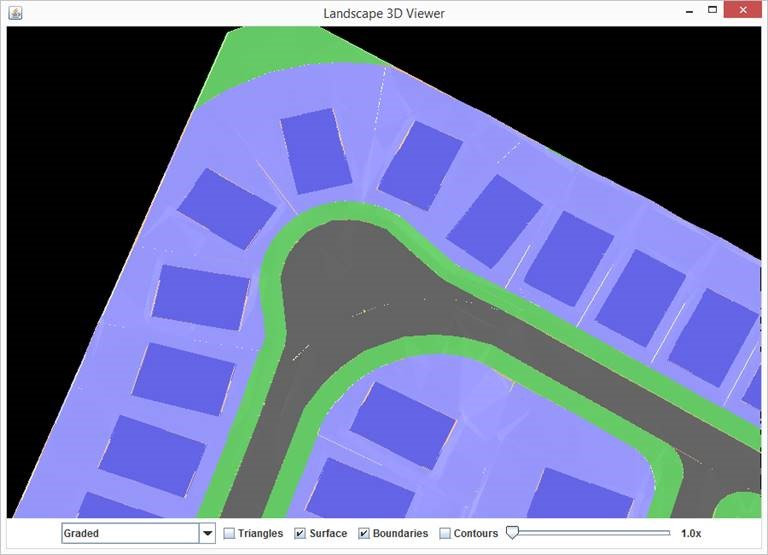This screenshot has height=555, width=768.
Task: Maximize the Landscape 3D Viewer window
Action: pyautogui.click(x=713, y=10)
